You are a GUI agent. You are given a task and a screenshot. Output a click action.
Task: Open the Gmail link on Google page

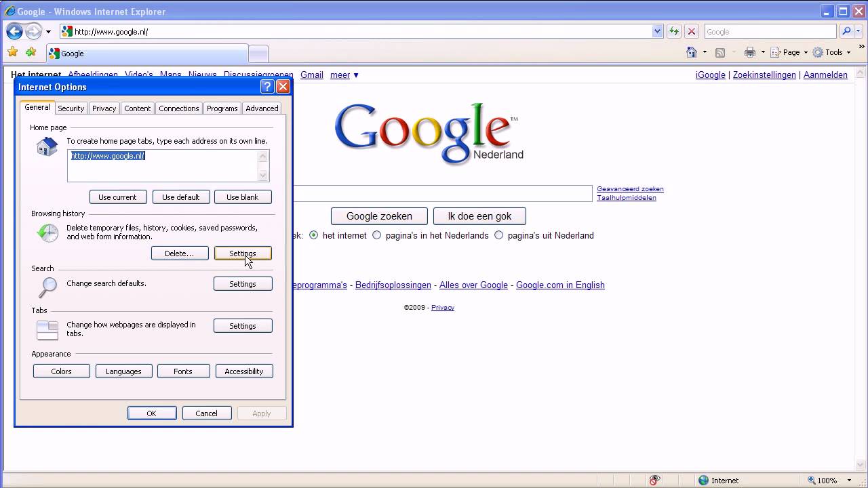pos(312,75)
